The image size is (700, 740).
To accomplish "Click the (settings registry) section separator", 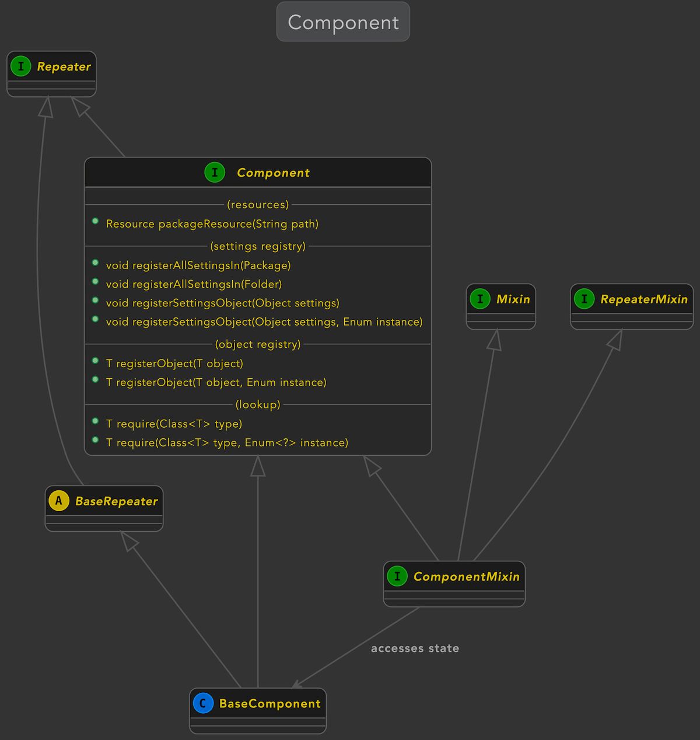I will 258,246.
